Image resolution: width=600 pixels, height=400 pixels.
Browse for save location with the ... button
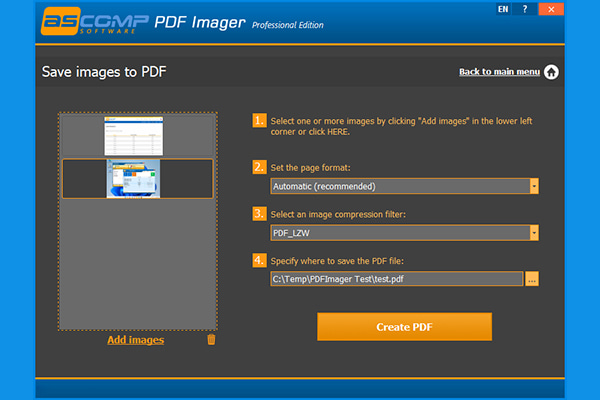click(532, 279)
